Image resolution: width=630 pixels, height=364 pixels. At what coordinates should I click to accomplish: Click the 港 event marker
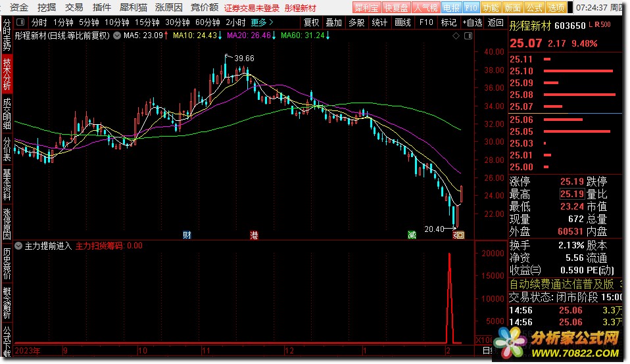click(254, 235)
